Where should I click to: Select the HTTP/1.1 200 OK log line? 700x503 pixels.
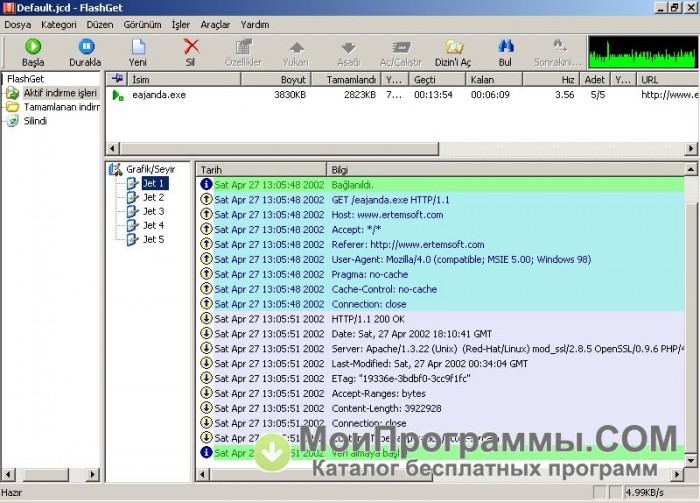pyautogui.click(x=440, y=319)
